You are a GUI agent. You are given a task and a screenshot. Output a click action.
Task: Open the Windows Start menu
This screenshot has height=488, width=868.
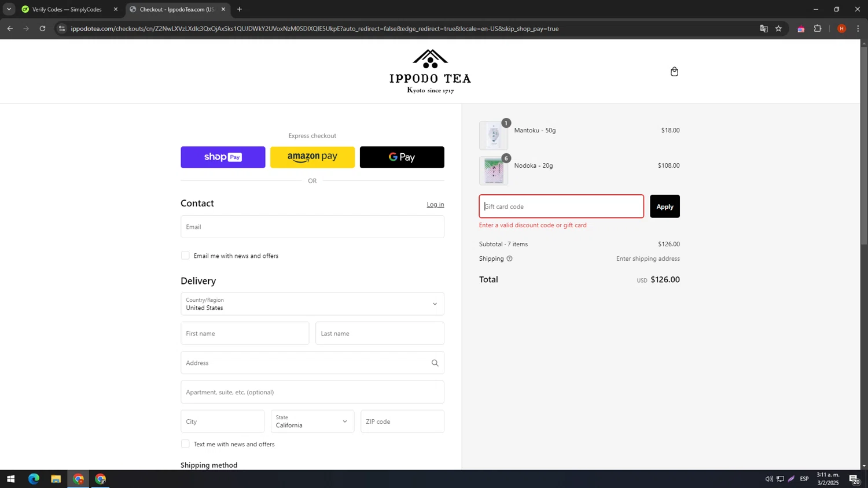pyautogui.click(x=10, y=479)
